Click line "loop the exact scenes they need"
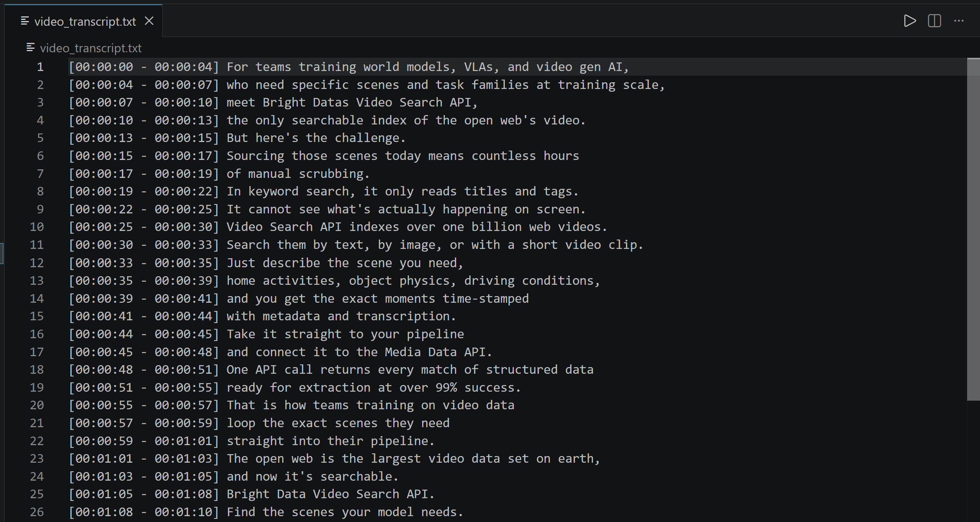The image size is (980, 522). pyautogui.click(x=338, y=423)
